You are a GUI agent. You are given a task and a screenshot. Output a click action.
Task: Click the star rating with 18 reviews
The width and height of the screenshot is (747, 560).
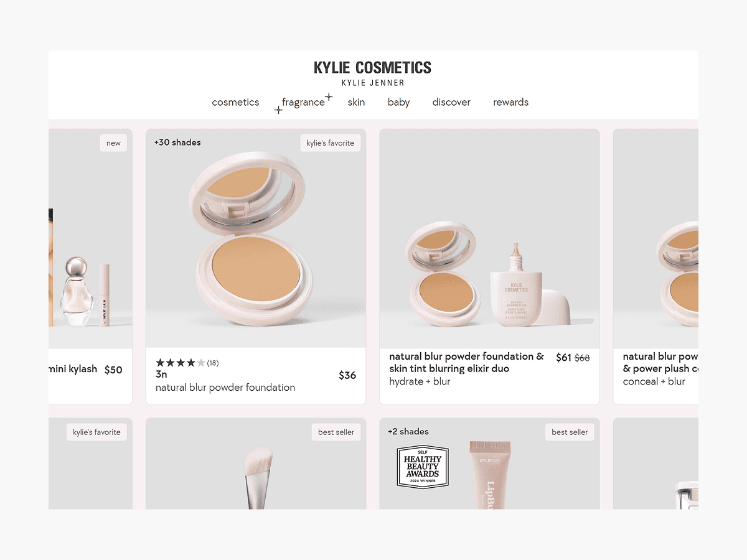[x=187, y=363]
